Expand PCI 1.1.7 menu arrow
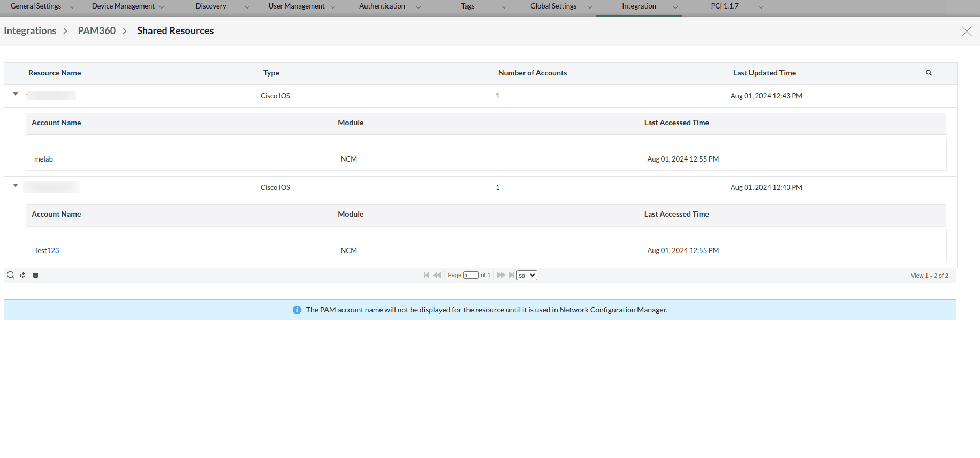Screen dimensions: 980x458 761,7
